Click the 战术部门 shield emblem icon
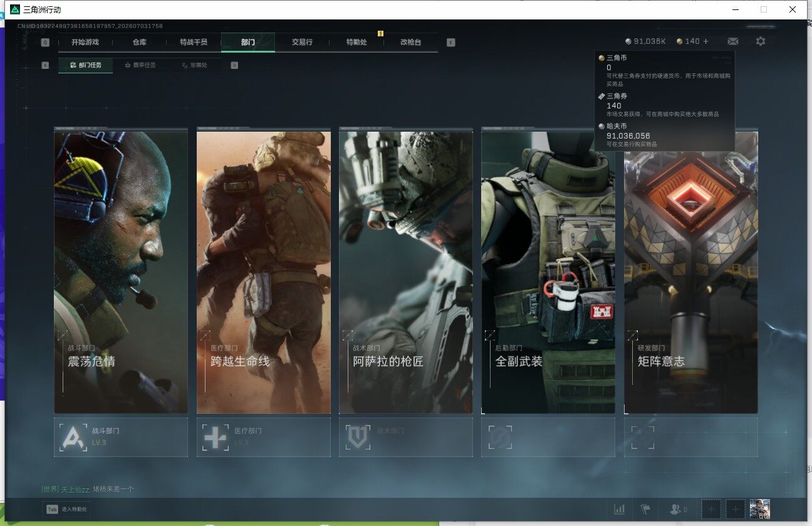812x526 pixels. [358, 437]
